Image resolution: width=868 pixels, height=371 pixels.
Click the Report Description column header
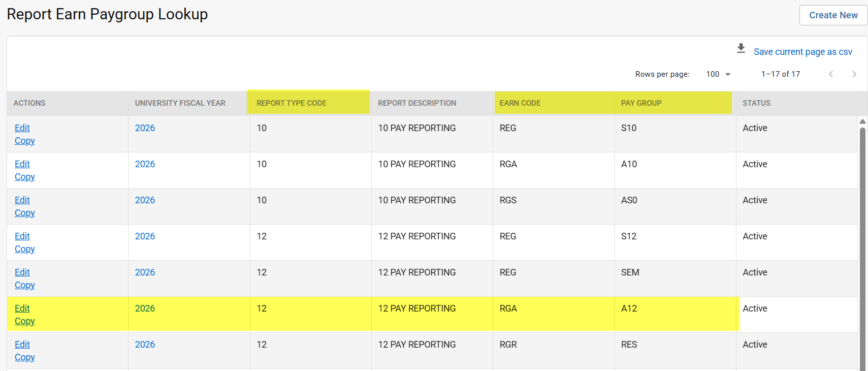pyautogui.click(x=416, y=103)
